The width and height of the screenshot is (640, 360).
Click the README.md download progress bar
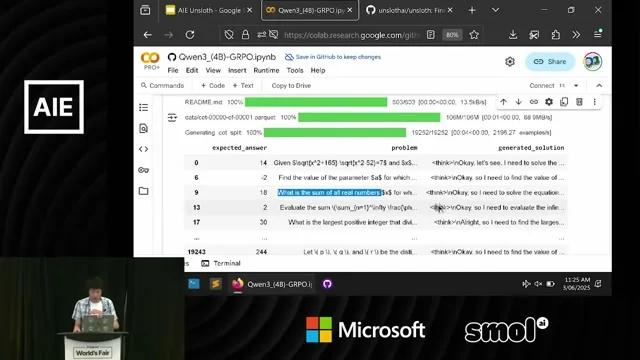[x=316, y=102]
